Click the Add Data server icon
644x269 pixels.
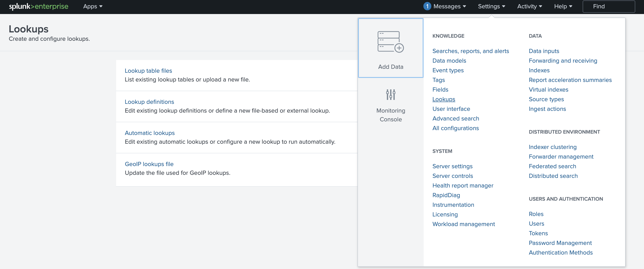pos(391,42)
